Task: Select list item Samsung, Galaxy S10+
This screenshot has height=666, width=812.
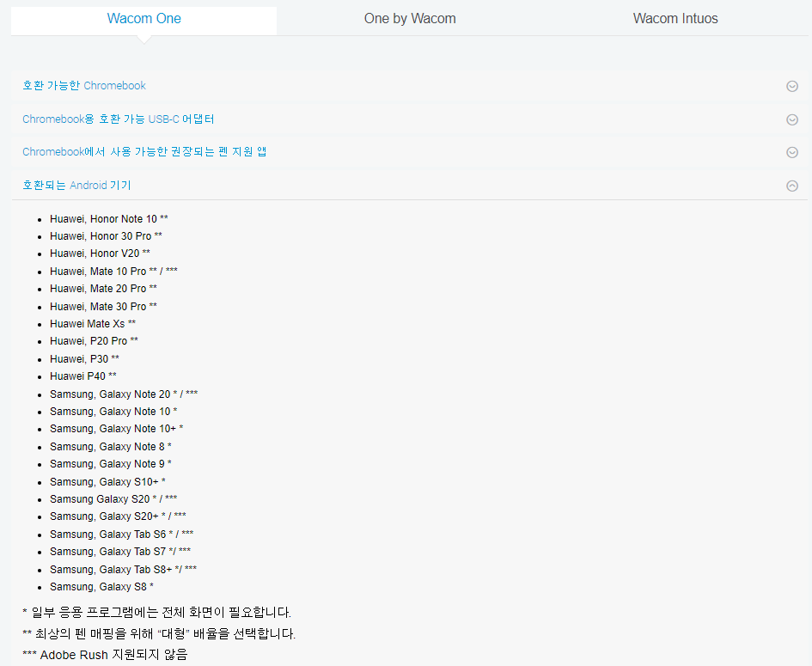Action: tap(107, 481)
